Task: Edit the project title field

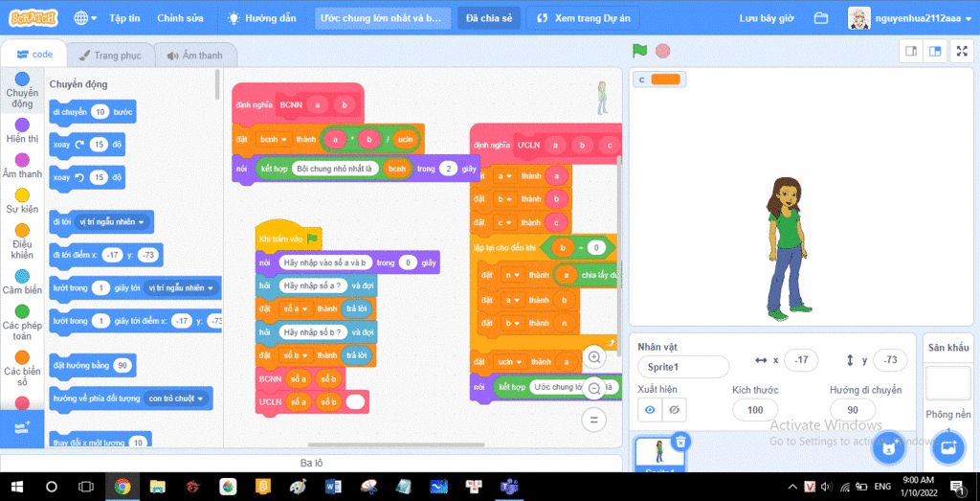Action: [x=383, y=18]
